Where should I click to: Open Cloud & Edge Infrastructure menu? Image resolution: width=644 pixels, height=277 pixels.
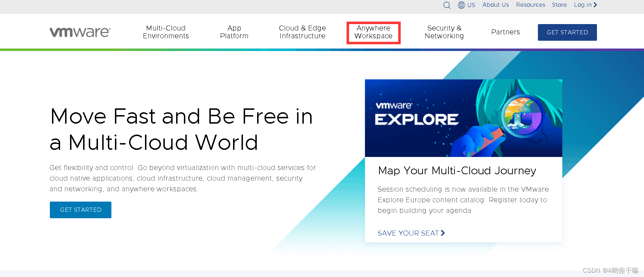click(x=302, y=32)
